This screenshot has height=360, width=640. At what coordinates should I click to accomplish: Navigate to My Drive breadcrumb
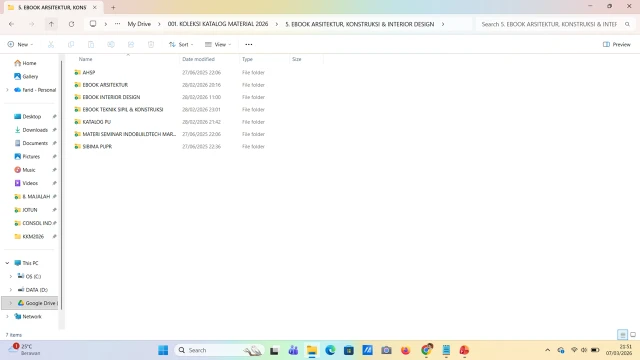point(139,24)
